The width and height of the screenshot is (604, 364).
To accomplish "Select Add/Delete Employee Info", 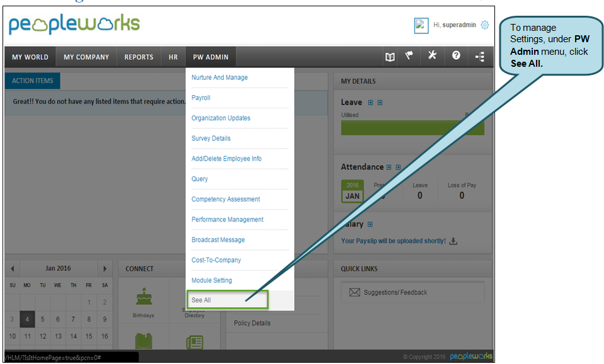I will coord(227,159).
